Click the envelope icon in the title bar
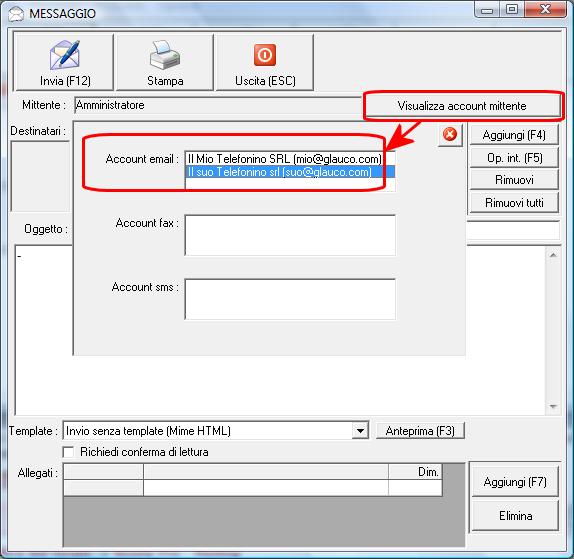Image resolution: width=574 pixels, height=559 pixels. [16, 14]
